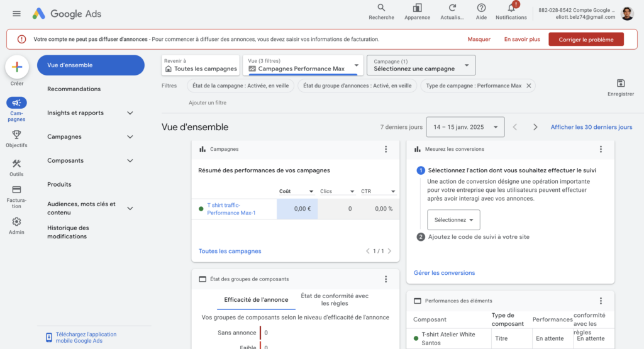Open the Facturation billing section
644x349 pixels.
16,197
